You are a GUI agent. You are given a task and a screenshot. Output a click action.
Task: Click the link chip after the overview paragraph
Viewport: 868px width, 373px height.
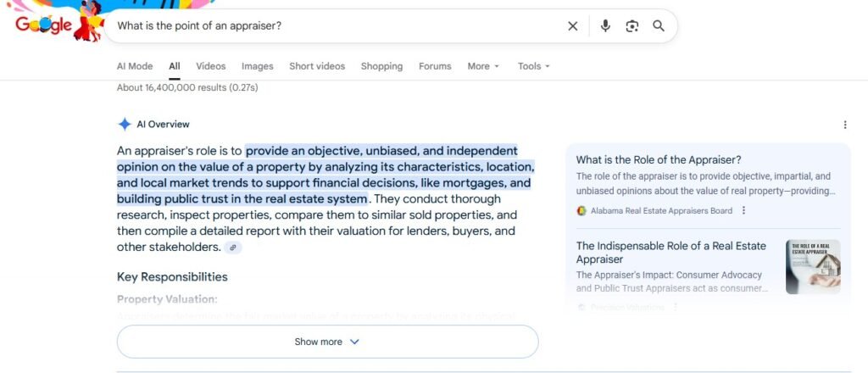233,248
